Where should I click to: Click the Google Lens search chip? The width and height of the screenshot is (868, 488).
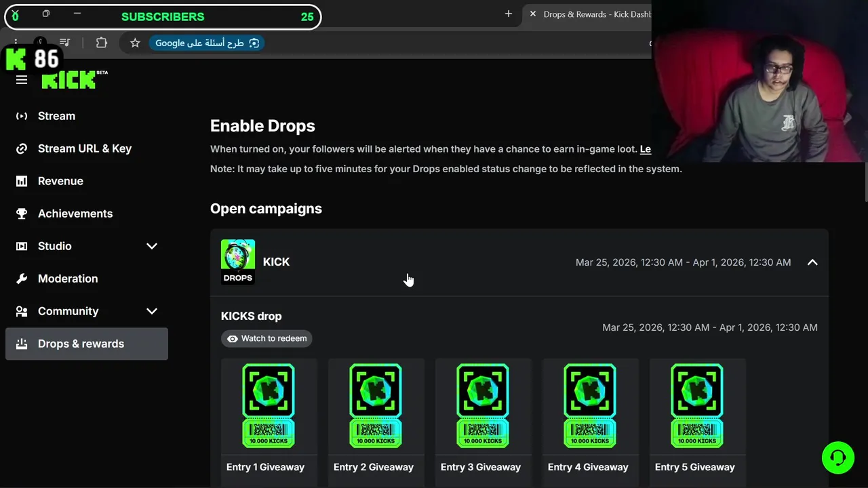point(208,43)
